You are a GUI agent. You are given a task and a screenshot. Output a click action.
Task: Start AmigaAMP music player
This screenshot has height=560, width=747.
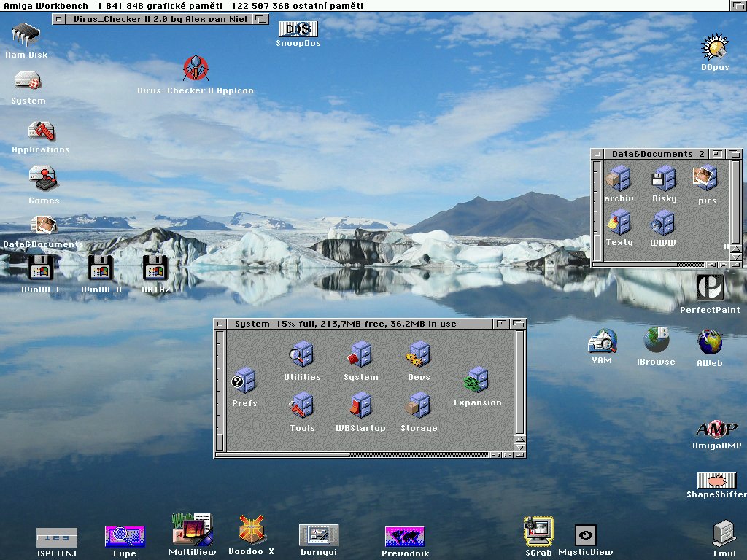pyautogui.click(x=716, y=429)
